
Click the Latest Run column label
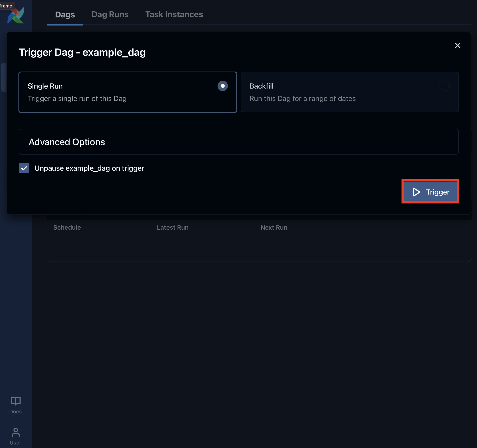click(x=173, y=227)
